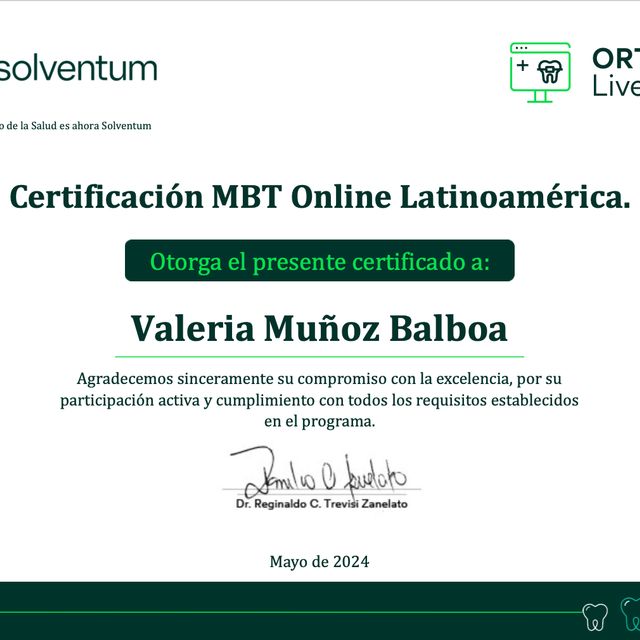
Task: Click the white tooth outline icon in the footer
Action: pyautogui.click(x=595, y=617)
